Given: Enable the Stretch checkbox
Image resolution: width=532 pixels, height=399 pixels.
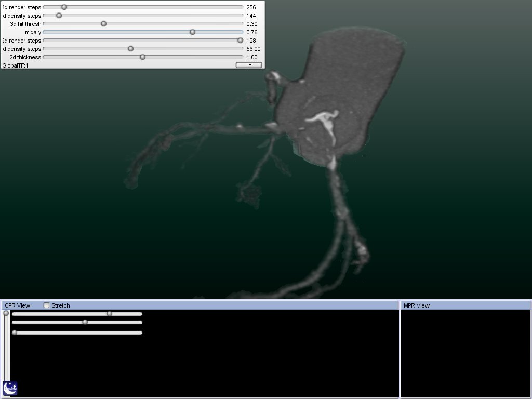Looking at the screenshot, I should (x=47, y=305).
